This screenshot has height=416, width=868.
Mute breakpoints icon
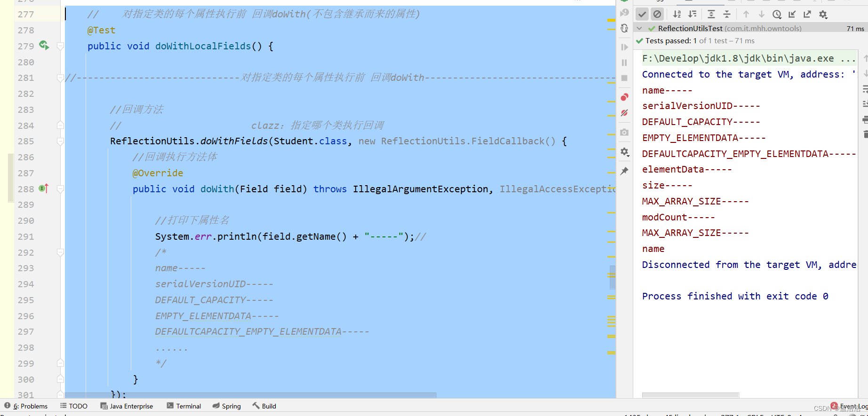[624, 113]
